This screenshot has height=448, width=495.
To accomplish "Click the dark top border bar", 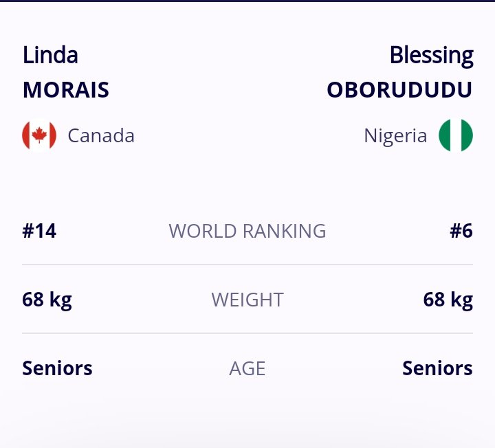I will [x=247, y=1].
